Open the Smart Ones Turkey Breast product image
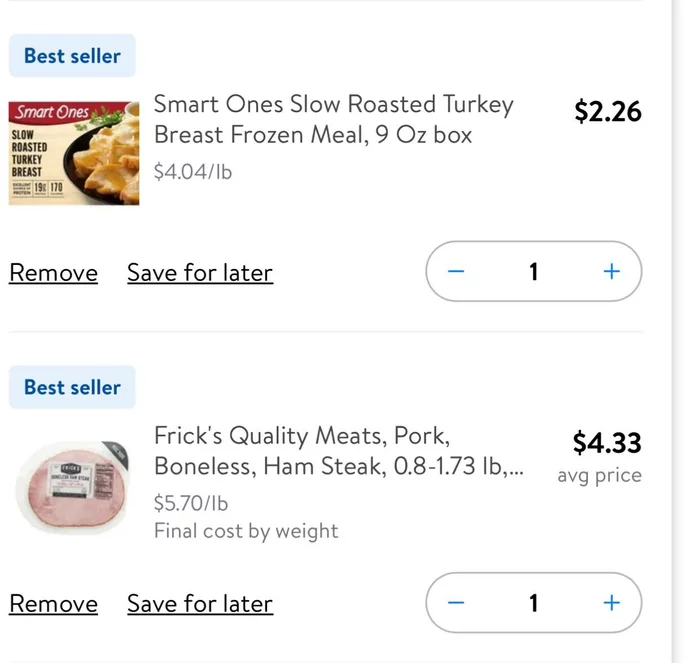This screenshot has width=700, height=663. click(x=74, y=152)
